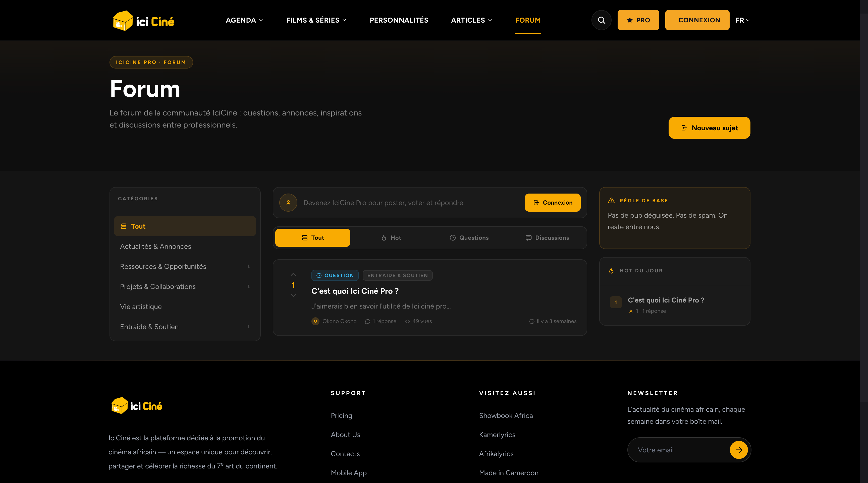Viewport: 868px width, 483px height.
Task: Select Vie artistique category
Action: [x=185, y=307]
